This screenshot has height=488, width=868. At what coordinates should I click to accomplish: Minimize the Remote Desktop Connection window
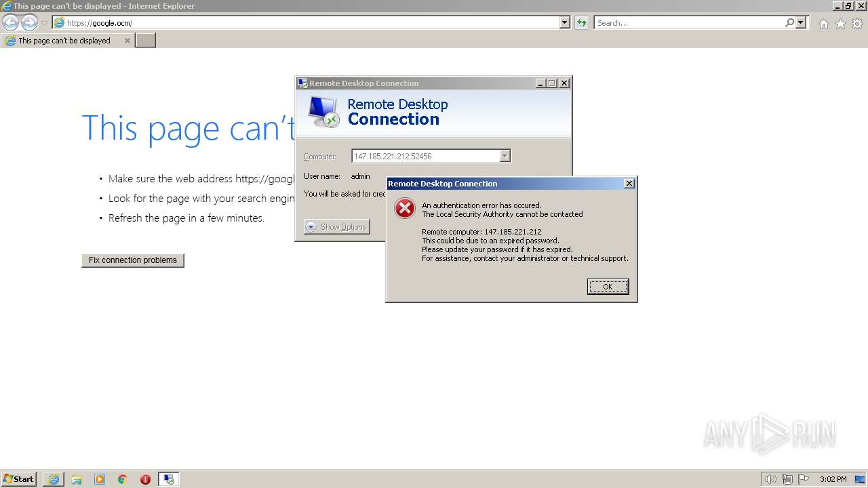pyautogui.click(x=540, y=83)
